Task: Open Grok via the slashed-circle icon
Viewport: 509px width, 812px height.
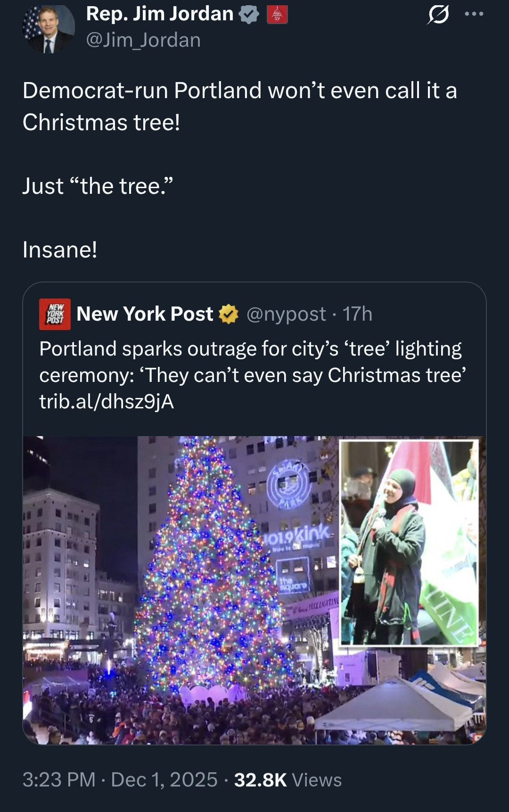Action: pyautogui.click(x=438, y=15)
